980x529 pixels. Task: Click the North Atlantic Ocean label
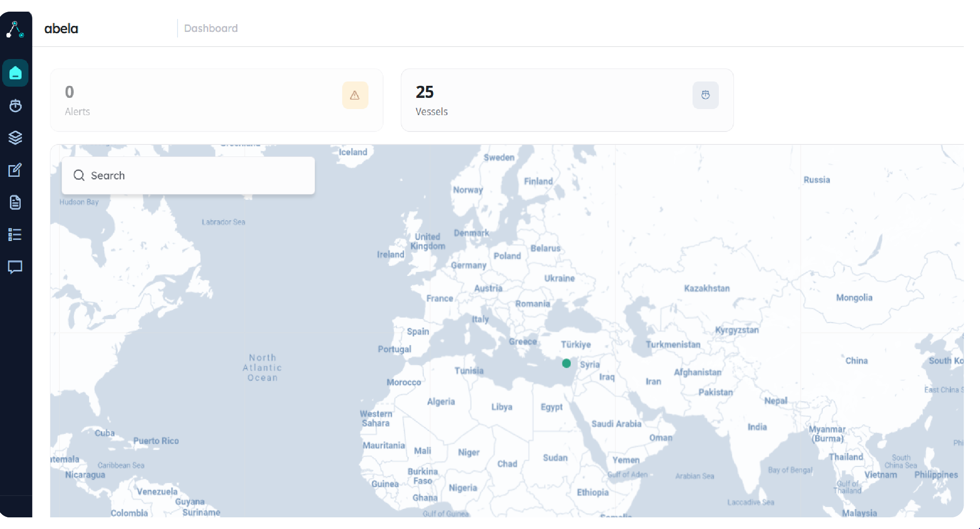click(x=262, y=368)
